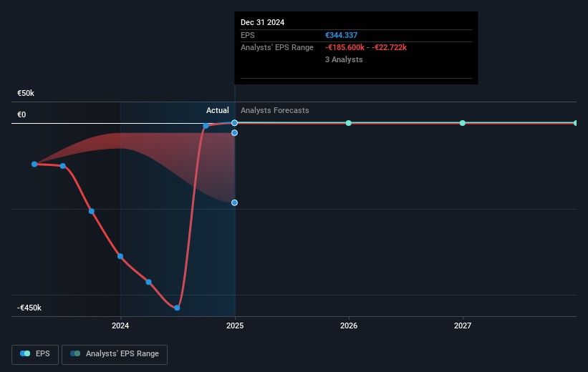Click the 2025 x-axis label
The image size is (588, 372).
[x=235, y=326]
